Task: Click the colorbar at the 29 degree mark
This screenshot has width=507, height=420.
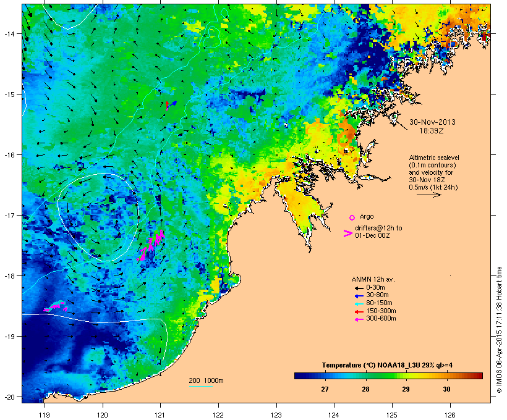Action: [x=406, y=376]
